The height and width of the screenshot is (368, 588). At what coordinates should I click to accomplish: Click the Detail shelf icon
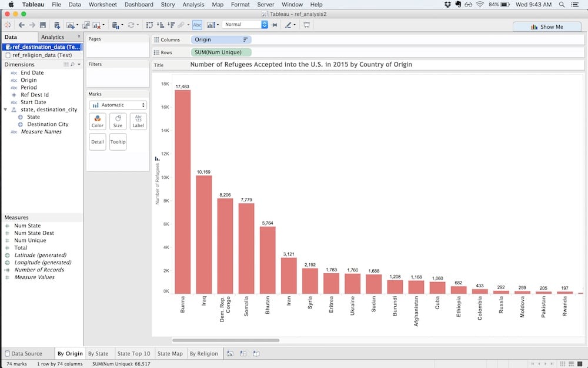point(97,141)
